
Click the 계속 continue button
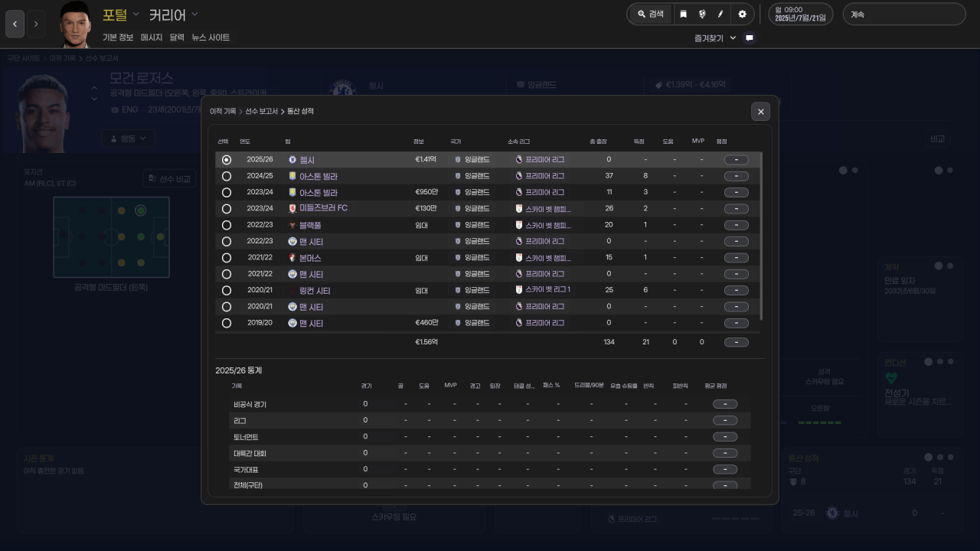[904, 14]
